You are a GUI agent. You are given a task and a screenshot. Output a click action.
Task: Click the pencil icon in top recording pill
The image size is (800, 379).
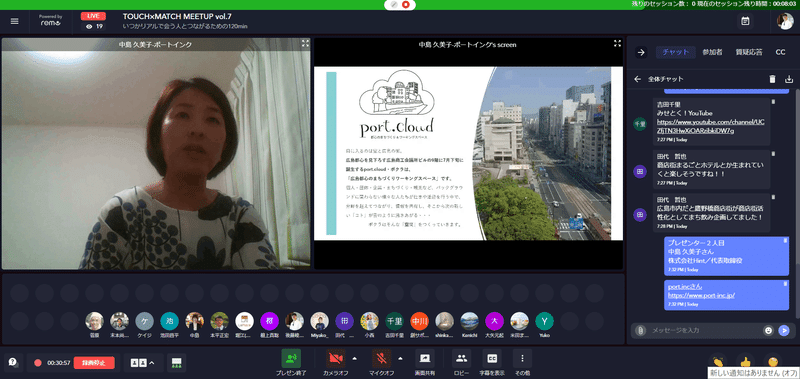[394, 4]
